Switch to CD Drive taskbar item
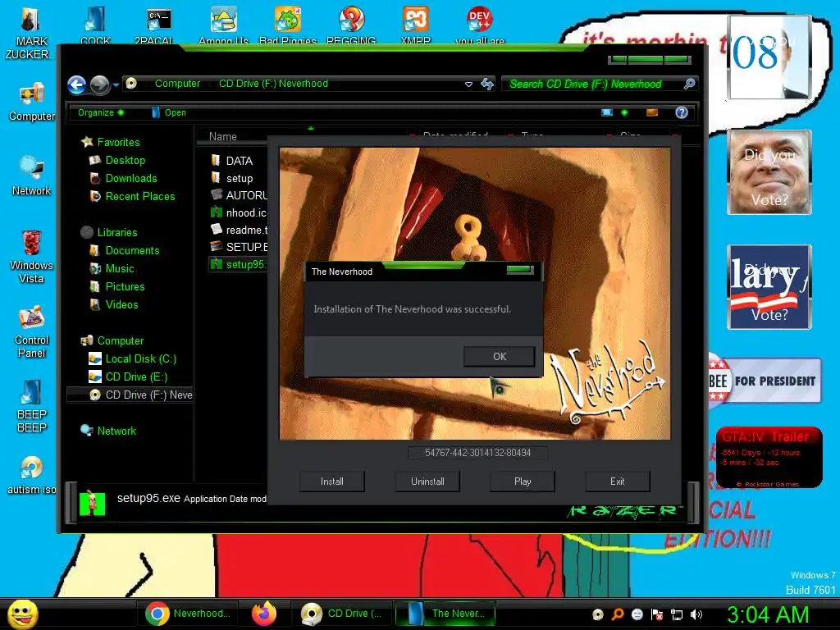Viewport: 840px width, 630px height. click(x=342, y=614)
